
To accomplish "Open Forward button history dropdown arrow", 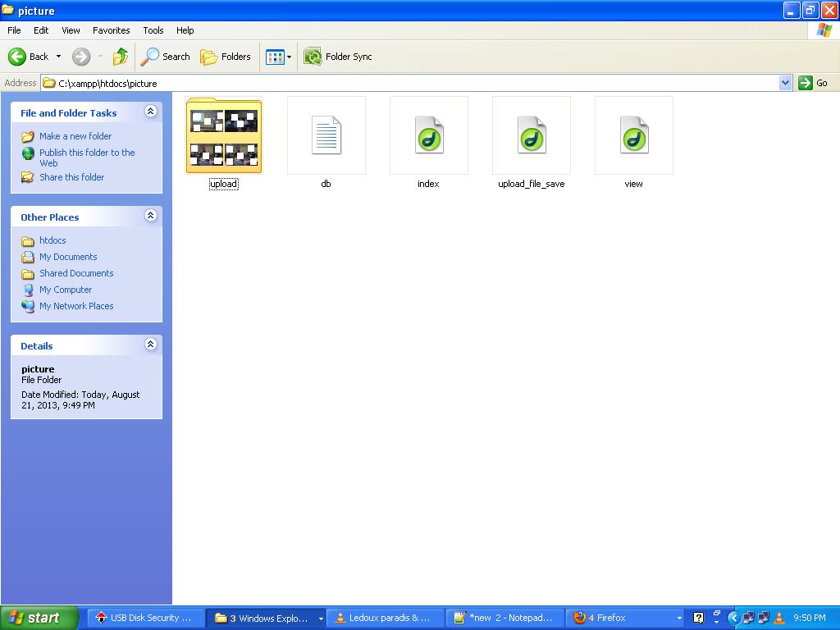I will point(101,57).
